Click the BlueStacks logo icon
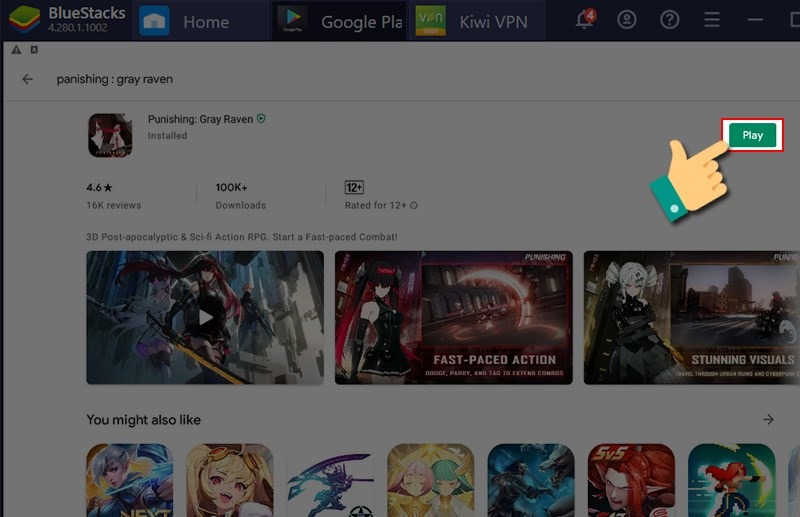This screenshot has height=517, width=800. (24, 19)
